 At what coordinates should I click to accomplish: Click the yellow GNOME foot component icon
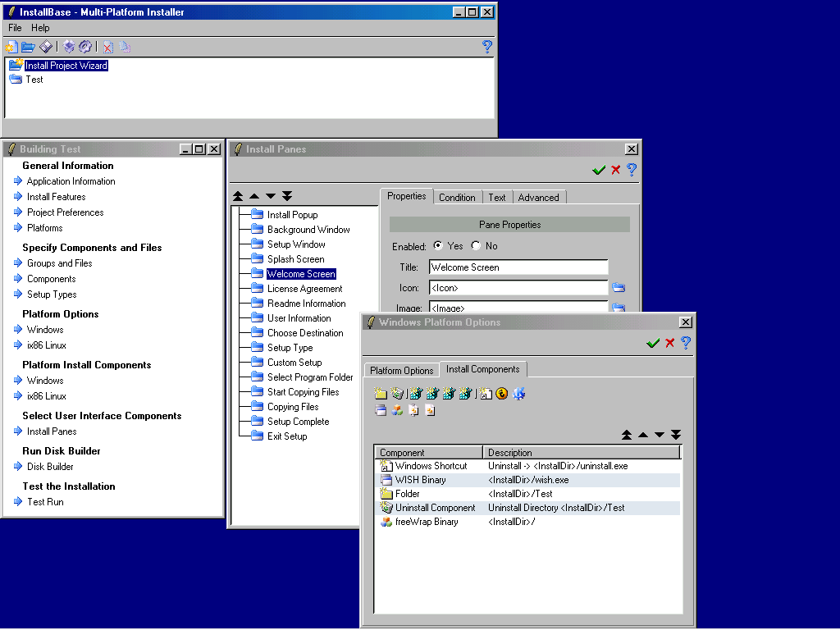[502, 394]
